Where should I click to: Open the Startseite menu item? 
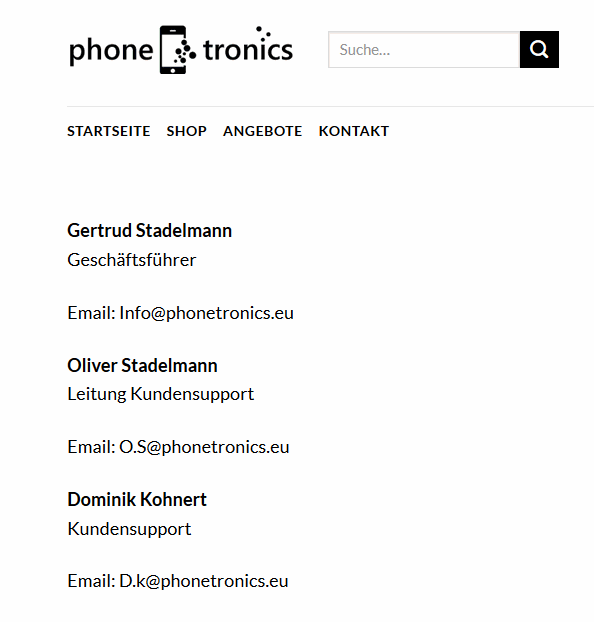click(109, 131)
